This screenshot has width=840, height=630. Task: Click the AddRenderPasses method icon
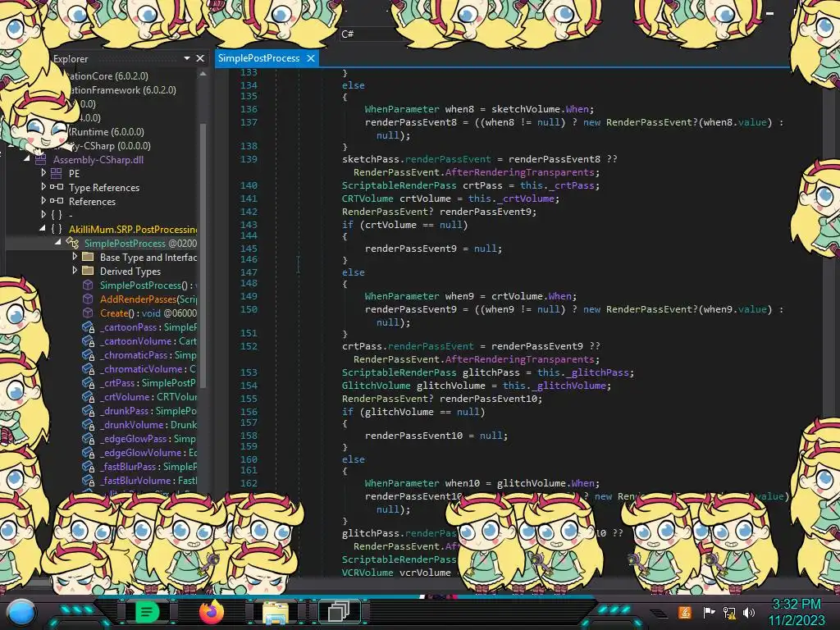(88, 299)
